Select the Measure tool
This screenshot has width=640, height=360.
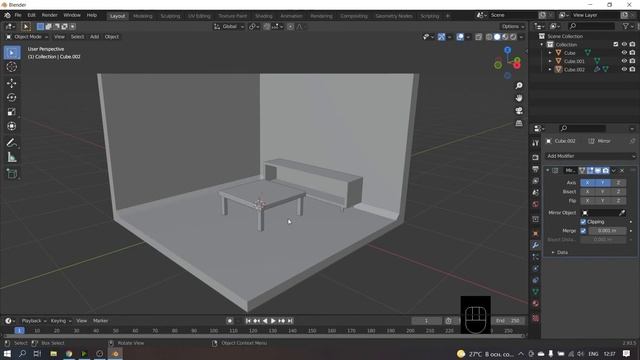[x=12, y=157]
